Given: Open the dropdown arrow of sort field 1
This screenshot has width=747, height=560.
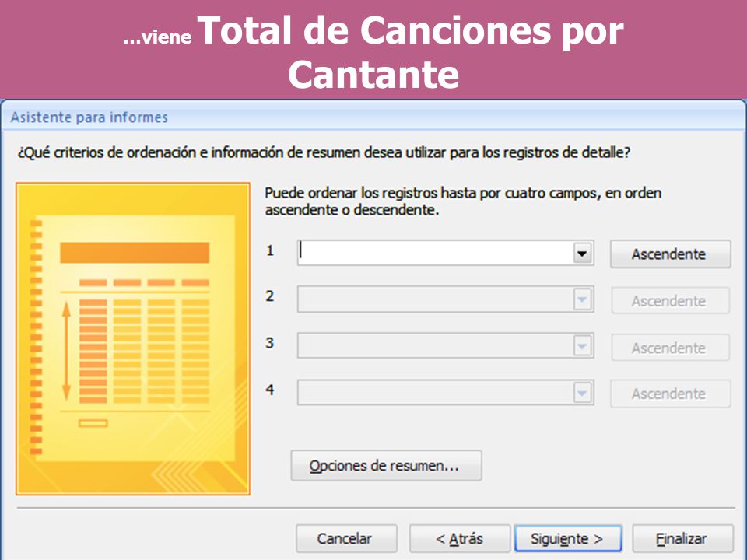Looking at the screenshot, I should pyautogui.click(x=582, y=254).
